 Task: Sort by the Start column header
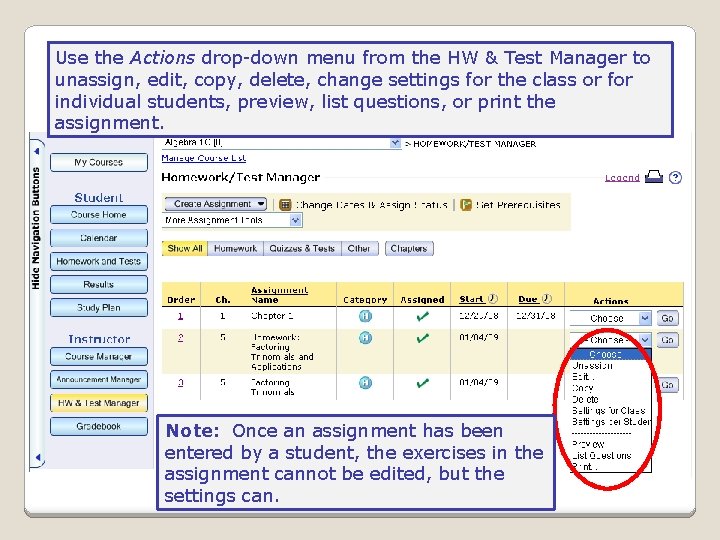tap(472, 299)
